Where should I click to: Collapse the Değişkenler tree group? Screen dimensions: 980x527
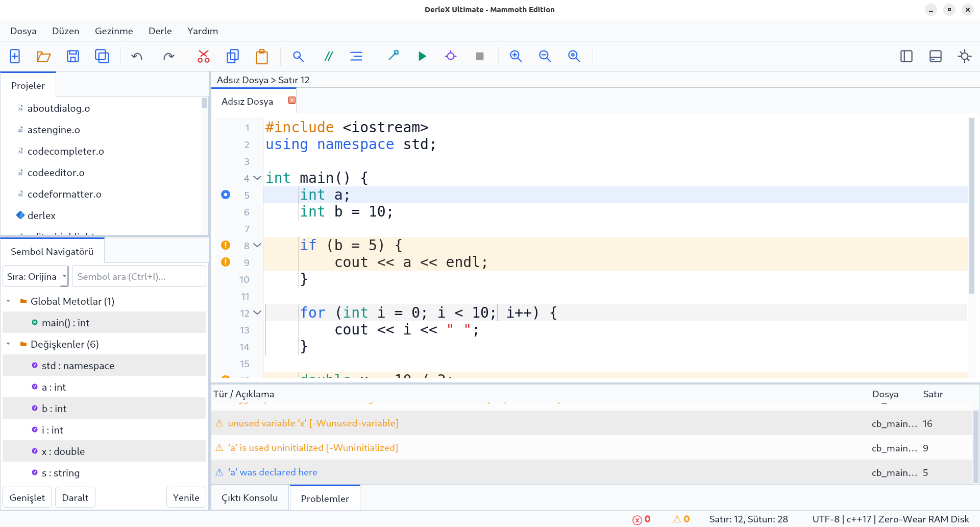click(9, 344)
